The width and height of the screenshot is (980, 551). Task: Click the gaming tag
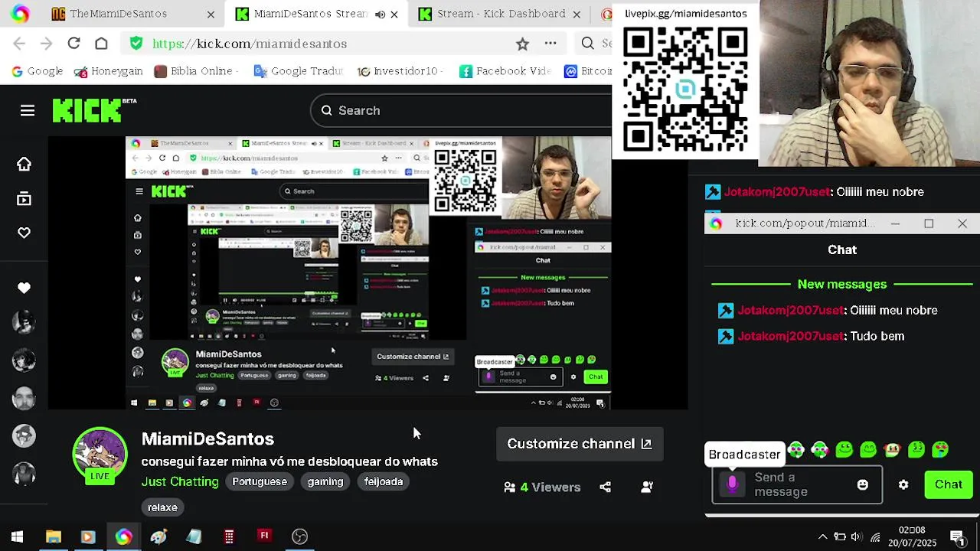[x=325, y=481]
